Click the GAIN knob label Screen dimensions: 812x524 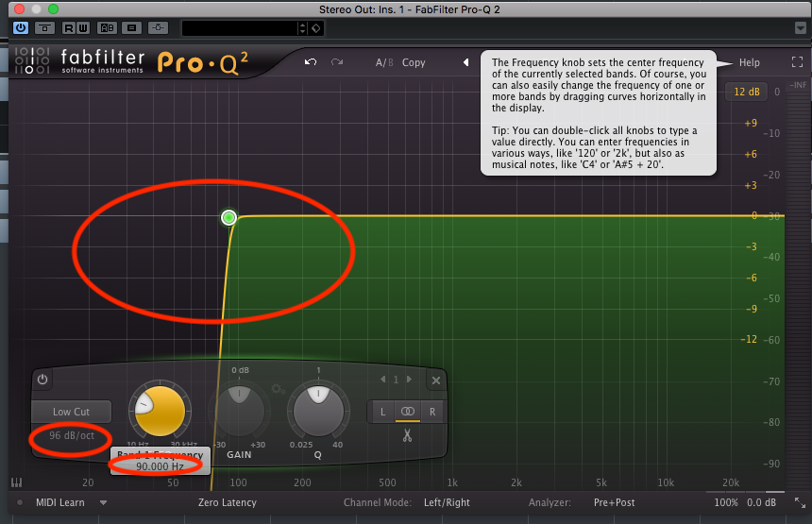coord(239,455)
